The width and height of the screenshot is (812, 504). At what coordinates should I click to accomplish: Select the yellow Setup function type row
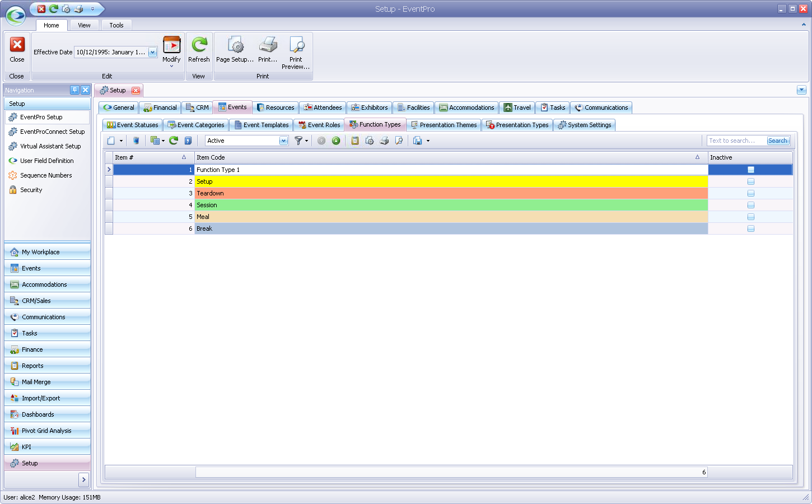pos(451,181)
